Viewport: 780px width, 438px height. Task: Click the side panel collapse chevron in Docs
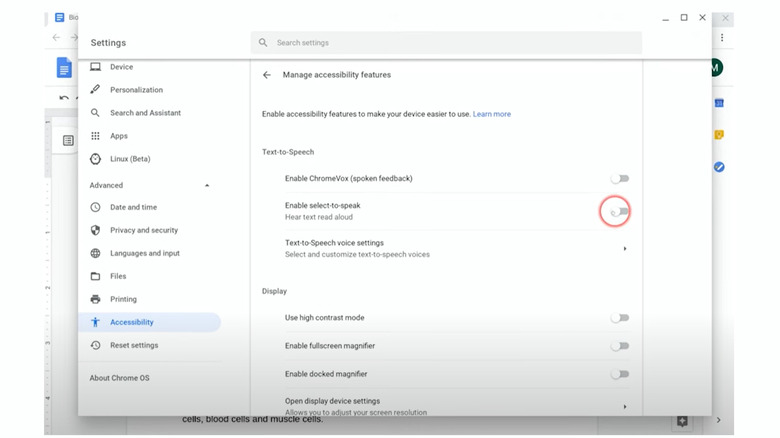[719, 420]
